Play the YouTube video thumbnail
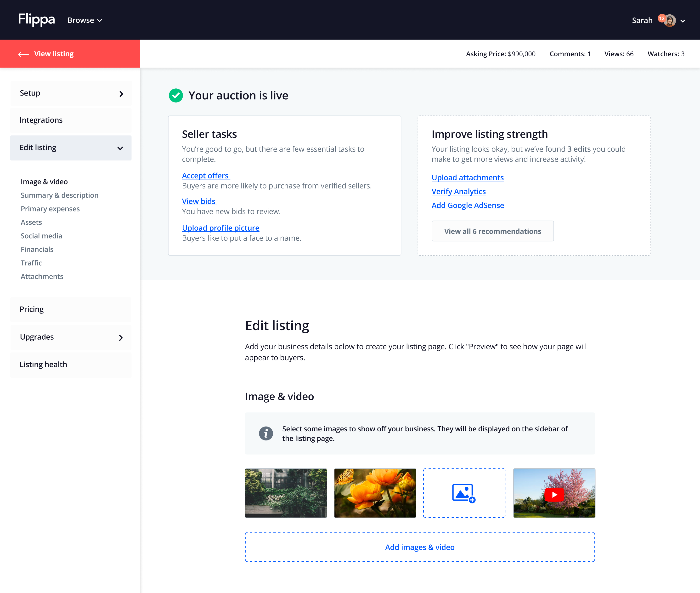This screenshot has height=593, width=700. pyautogui.click(x=554, y=495)
